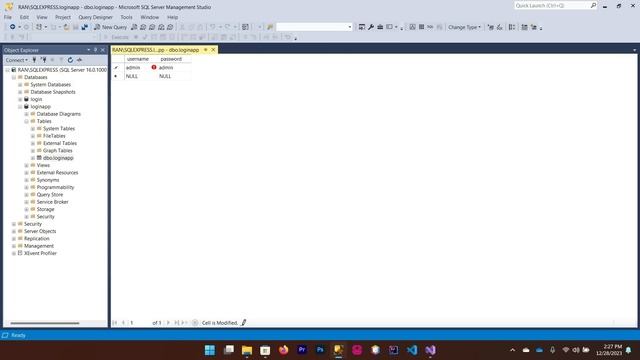Image resolution: width=640 pixels, height=360 pixels.
Task: Click Add Group By icon
Action: pos(512,27)
